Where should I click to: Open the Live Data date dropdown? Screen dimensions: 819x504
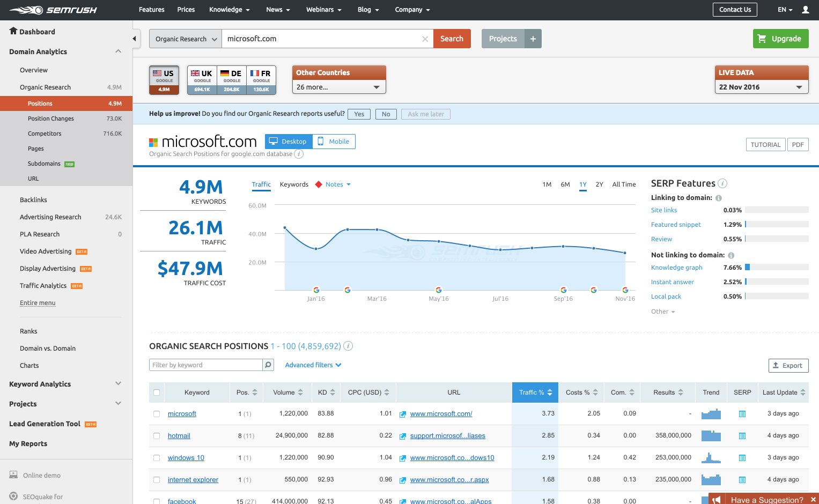tap(762, 87)
